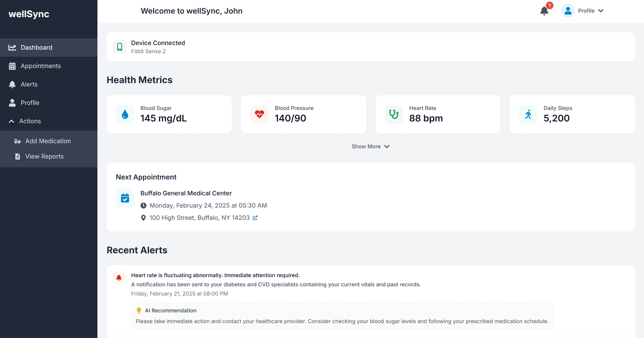Click the heart icon on Blood Pressure card
The image size is (644, 338).
pos(259,114)
